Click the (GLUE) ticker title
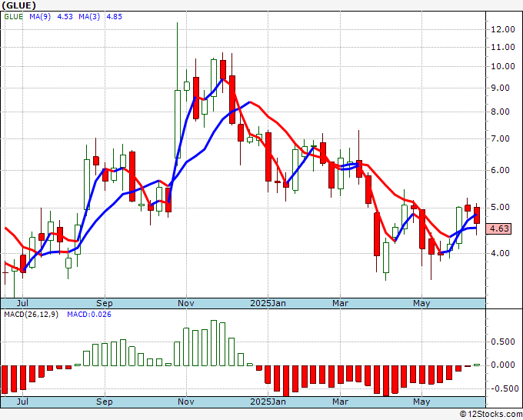 (x=18, y=5)
